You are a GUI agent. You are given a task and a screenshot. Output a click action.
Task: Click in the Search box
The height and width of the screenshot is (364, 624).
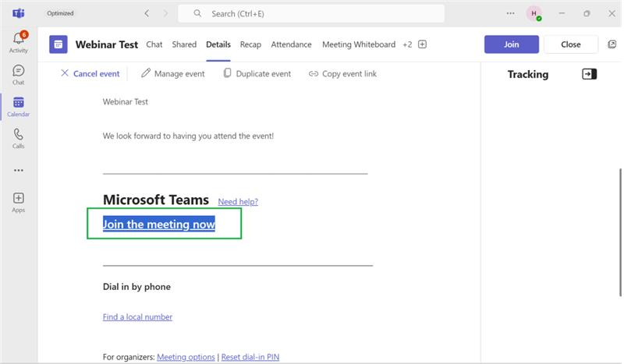(311, 13)
